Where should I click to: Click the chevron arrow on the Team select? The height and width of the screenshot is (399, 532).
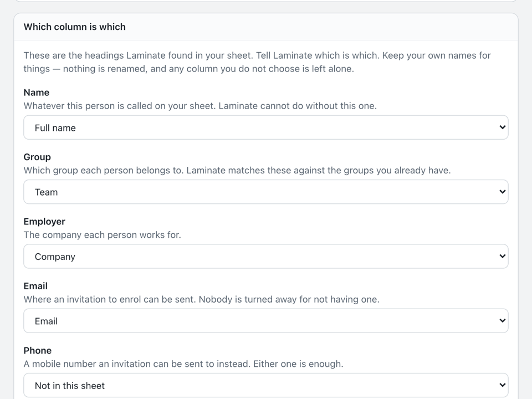[503, 192]
